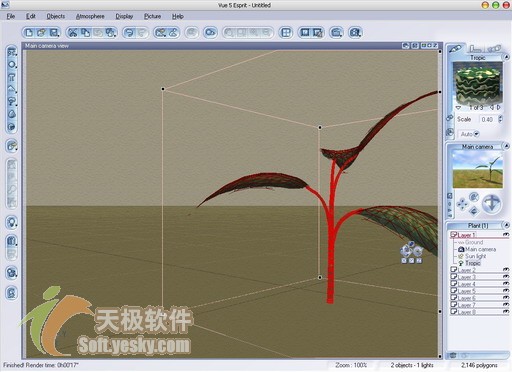Toggle the four-views layout icon
This screenshot has width=512, height=372.
tap(286, 32)
